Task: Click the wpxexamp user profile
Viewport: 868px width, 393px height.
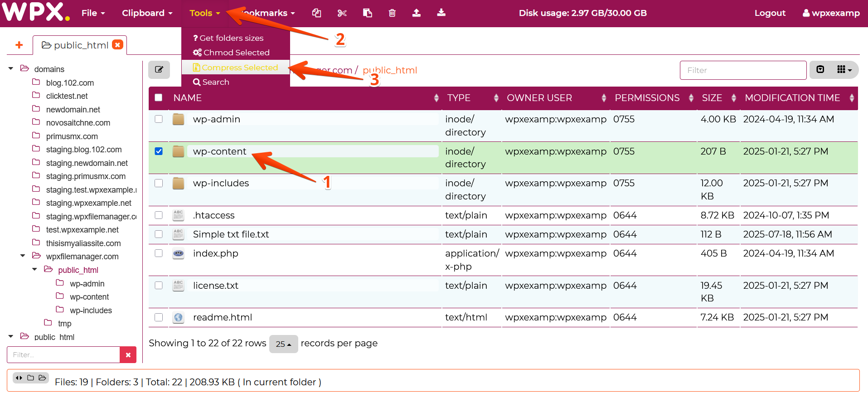Action: click(831, 13)
